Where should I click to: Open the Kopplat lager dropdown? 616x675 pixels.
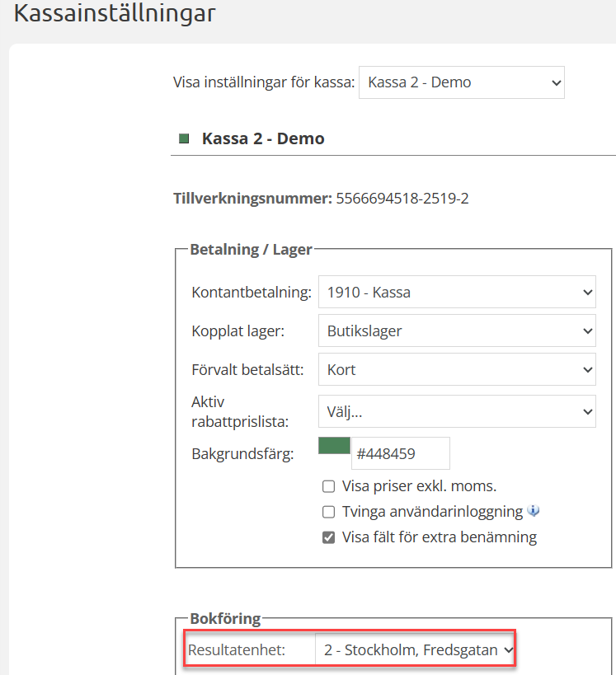point(456,330)
